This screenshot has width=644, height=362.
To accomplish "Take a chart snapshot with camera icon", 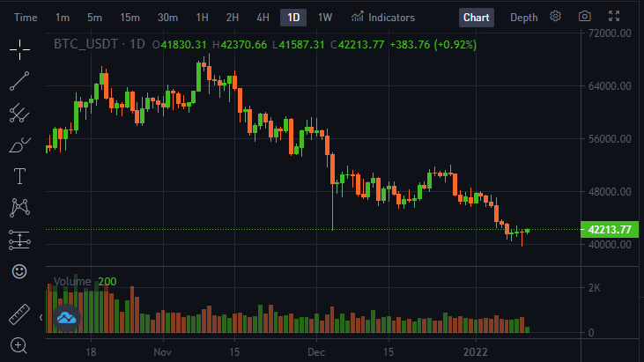I will (584, 17).
